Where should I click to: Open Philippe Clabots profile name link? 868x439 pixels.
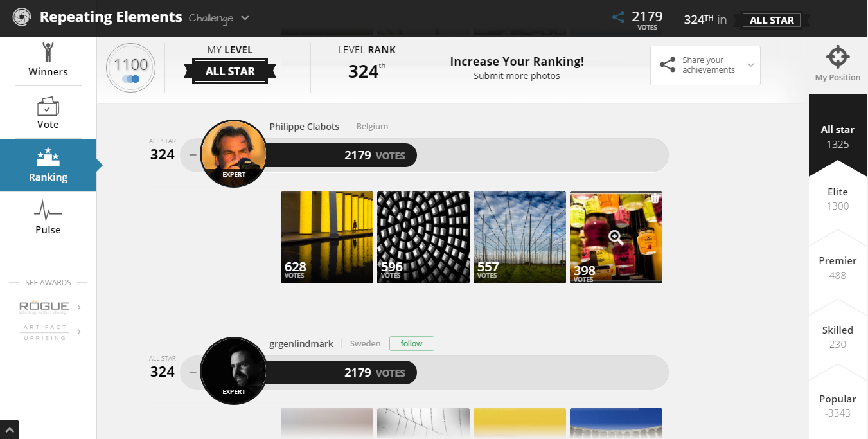coord(305,127)
